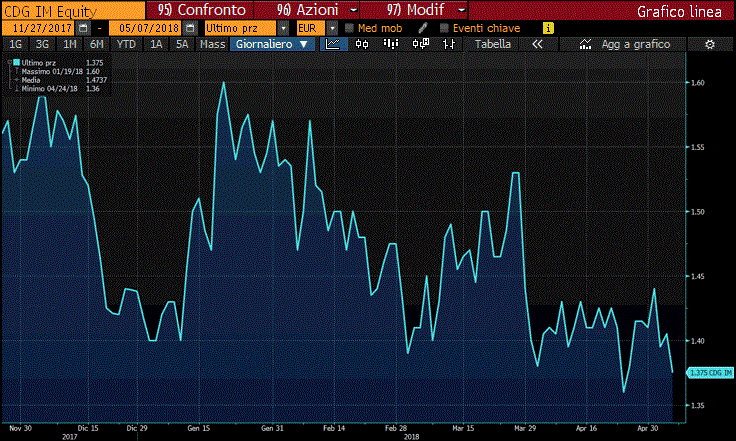Image resolution: width=736 pixels, height=441 pixels.
Task: Open the Giornaliero frequency dropdown
Action: [270, 45]
